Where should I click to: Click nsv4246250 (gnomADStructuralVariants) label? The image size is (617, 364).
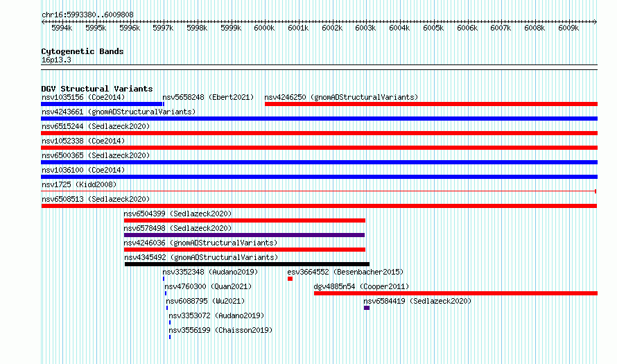(x=341, y=97)
